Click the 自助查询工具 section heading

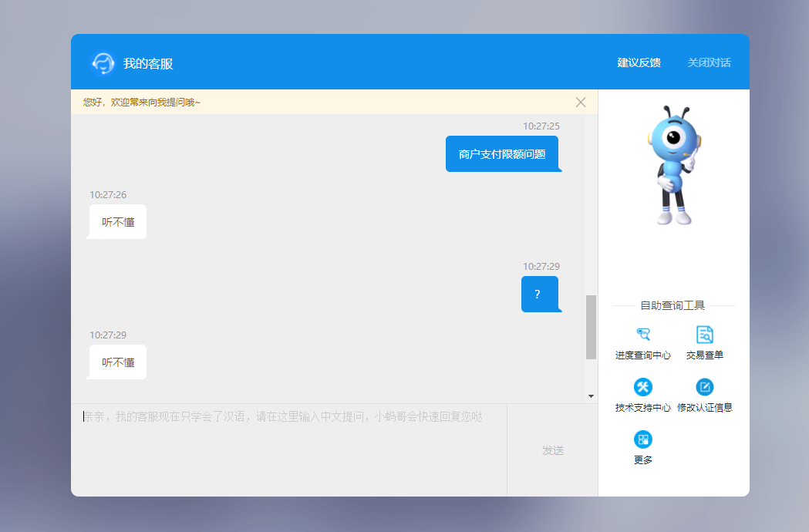click(672, 305)
